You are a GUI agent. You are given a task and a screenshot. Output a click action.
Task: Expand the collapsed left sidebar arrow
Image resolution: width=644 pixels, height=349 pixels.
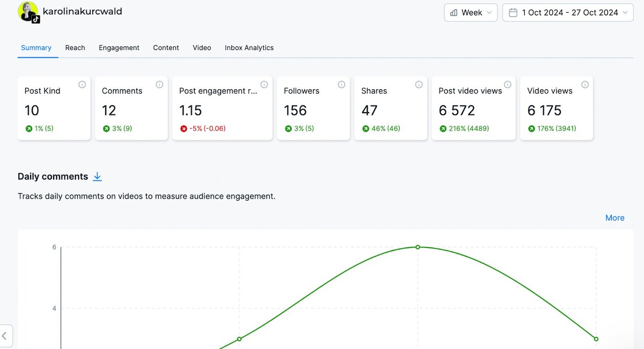click(5, 336)
